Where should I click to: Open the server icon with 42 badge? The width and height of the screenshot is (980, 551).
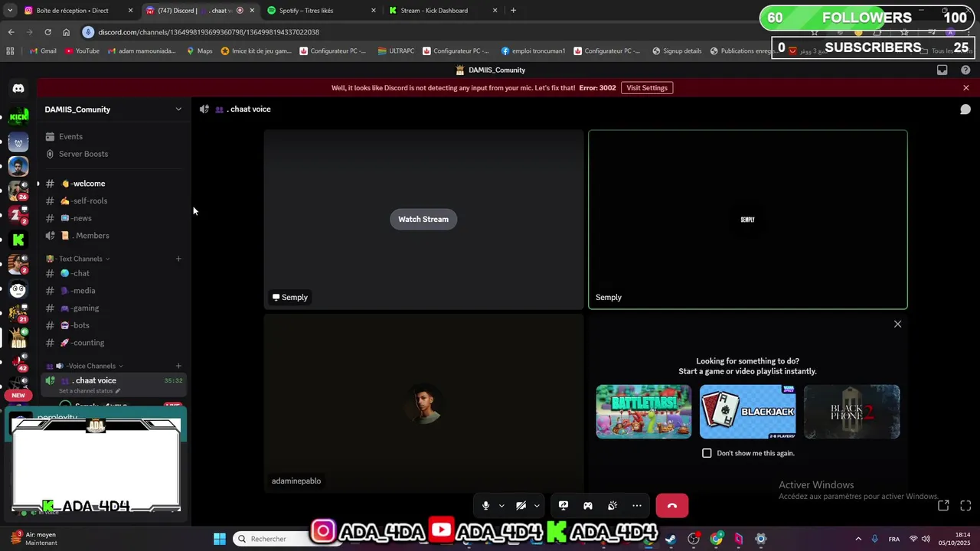pyautogui.click(x=18, y=362)
